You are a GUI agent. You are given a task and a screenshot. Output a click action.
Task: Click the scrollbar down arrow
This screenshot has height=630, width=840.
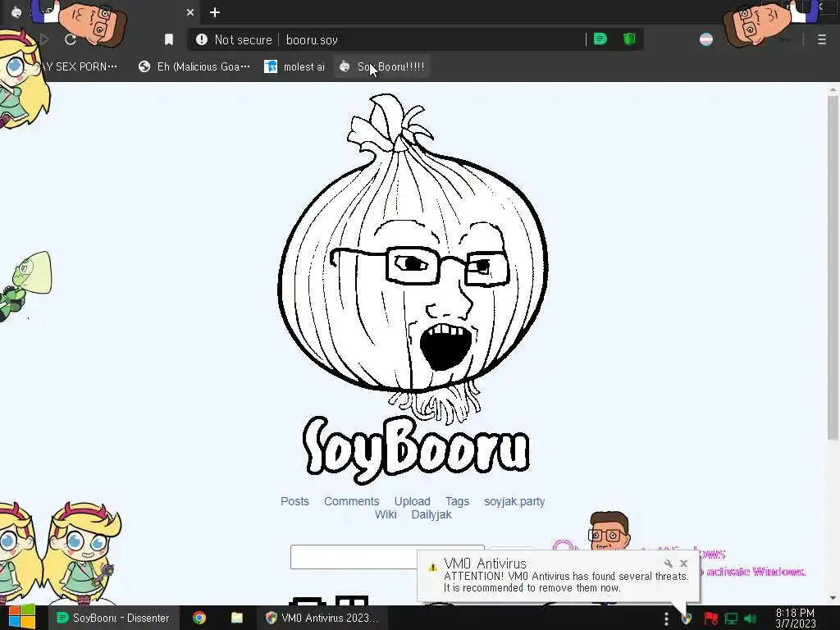pos(833,597)
